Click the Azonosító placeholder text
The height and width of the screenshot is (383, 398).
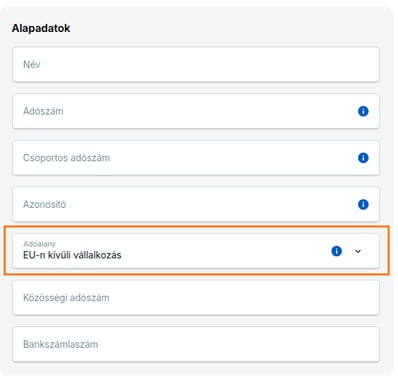click(44, 204)
